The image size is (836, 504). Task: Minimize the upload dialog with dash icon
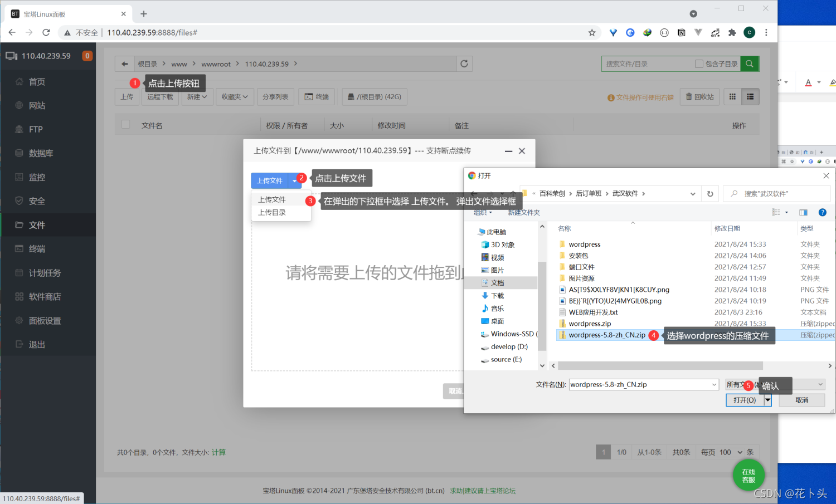click(x=508, y=151)
